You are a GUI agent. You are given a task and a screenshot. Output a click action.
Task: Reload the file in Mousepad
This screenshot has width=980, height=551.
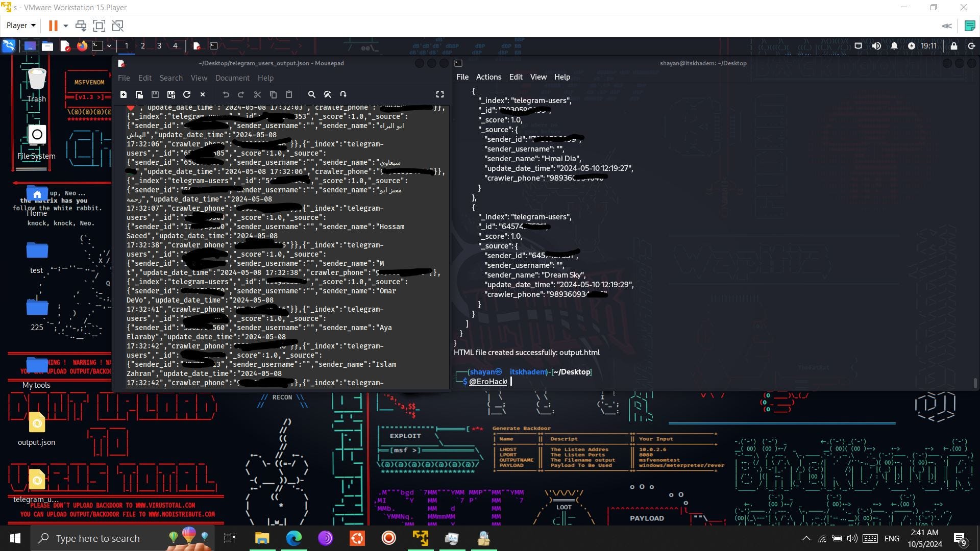[187, 94]
